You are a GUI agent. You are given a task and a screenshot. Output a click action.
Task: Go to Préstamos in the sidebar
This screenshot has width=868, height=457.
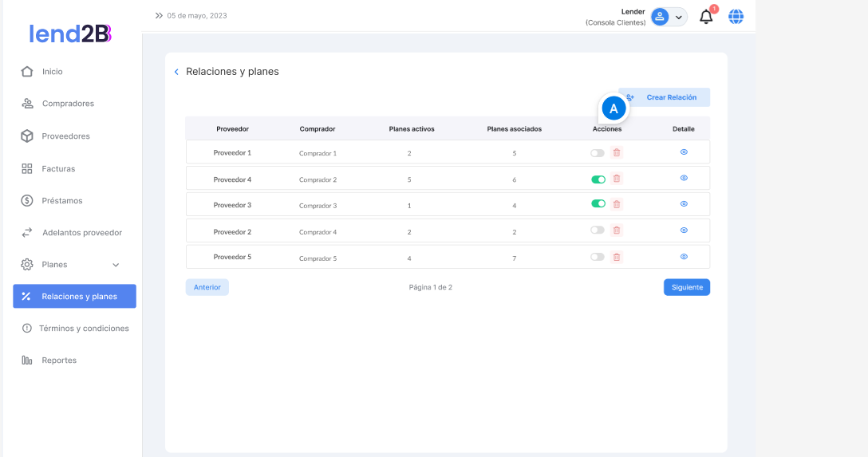[x=61, y=200]
